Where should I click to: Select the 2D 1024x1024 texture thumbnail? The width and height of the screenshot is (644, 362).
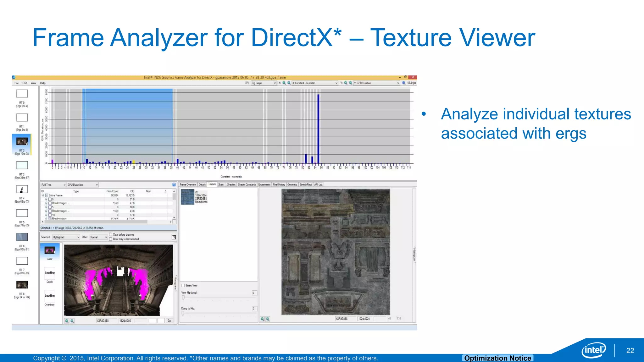(x=187, y=197)
